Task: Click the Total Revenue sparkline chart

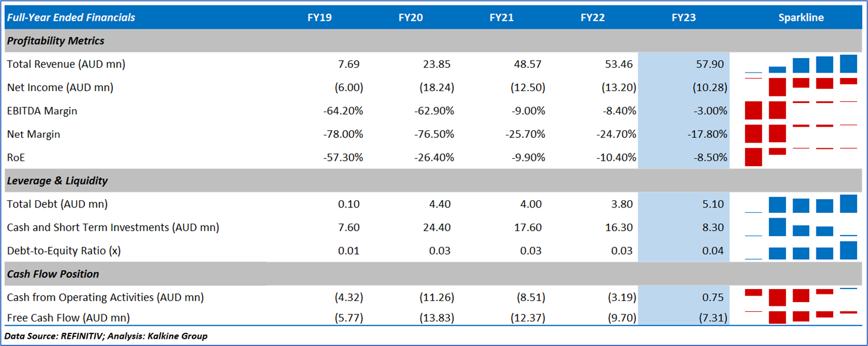Action: [x=801, y=64]
